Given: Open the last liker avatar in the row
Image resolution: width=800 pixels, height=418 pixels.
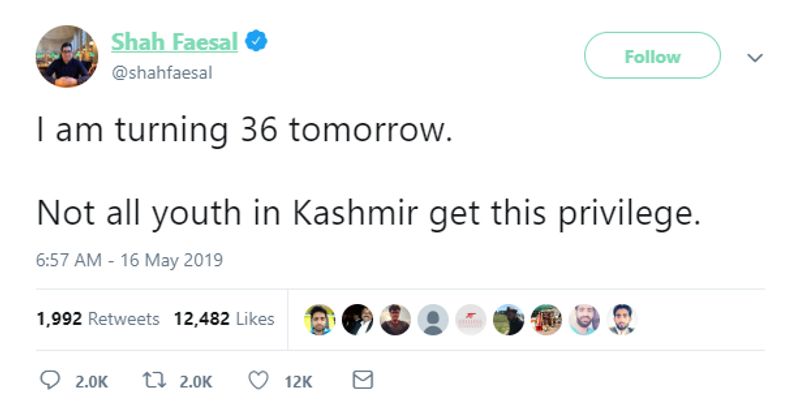Looking at the screenshot, I should pyautogui.click(x=622, y=319).
